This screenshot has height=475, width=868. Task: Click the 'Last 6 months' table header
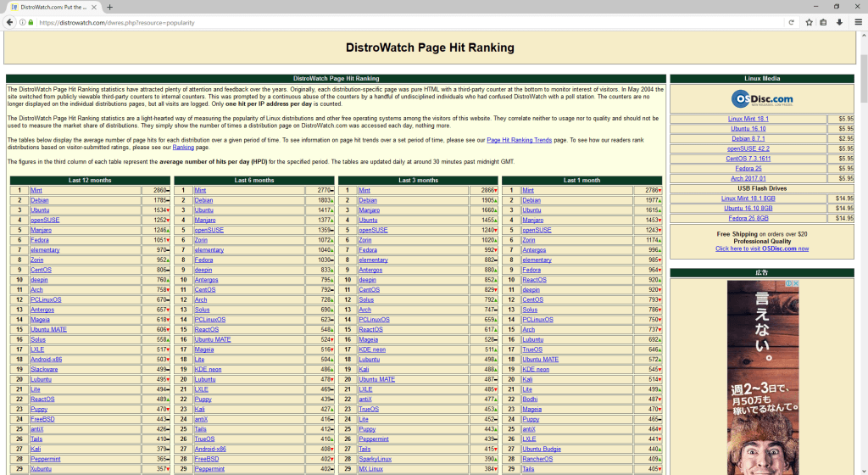click(x=254, y=181)
